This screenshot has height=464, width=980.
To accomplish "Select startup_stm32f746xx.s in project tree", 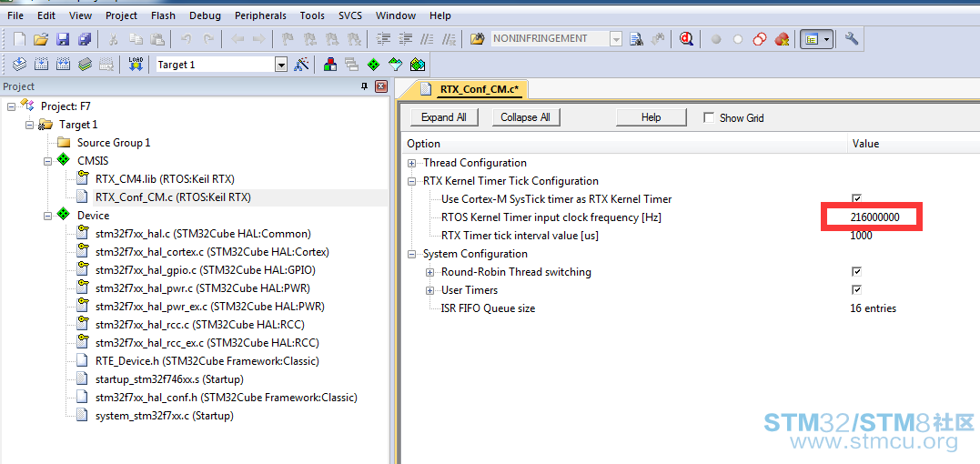I will tap(168, 379).
